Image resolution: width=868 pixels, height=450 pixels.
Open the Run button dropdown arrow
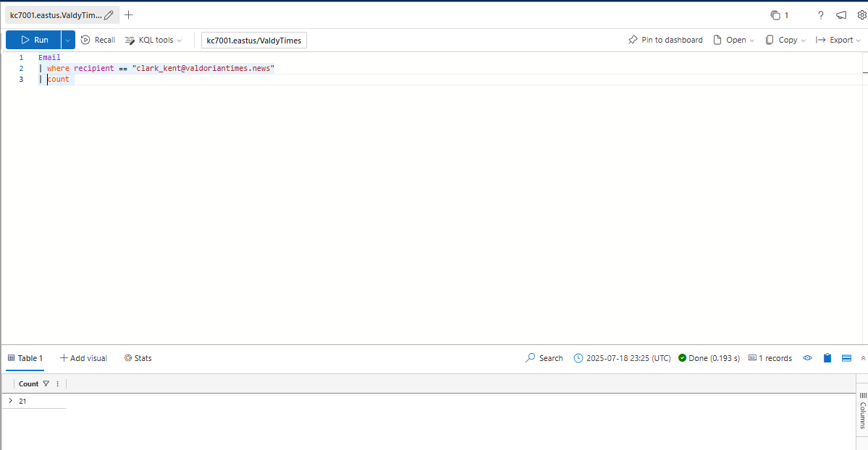coord(67,40)
